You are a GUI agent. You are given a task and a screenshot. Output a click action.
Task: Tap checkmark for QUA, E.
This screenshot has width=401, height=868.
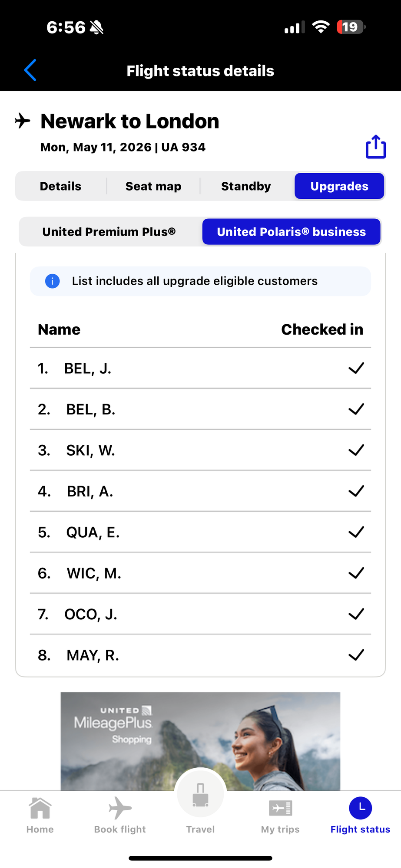[x=356, y=532]
